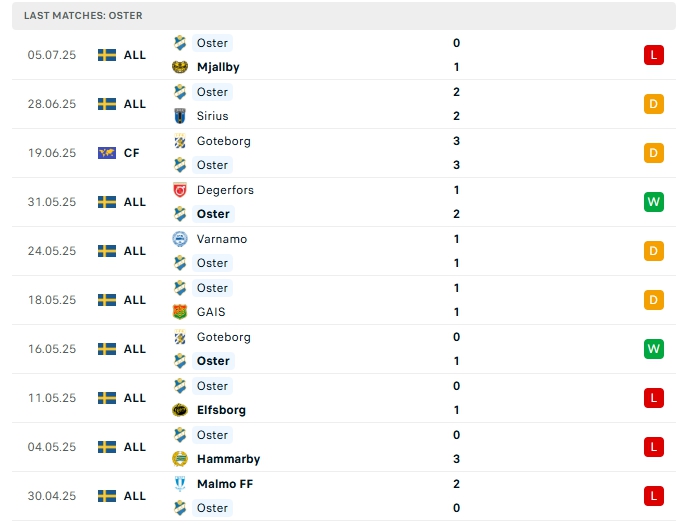The image size is (686, 525).
Task: Click the Hammarby club crest
Action: (180, 459)
